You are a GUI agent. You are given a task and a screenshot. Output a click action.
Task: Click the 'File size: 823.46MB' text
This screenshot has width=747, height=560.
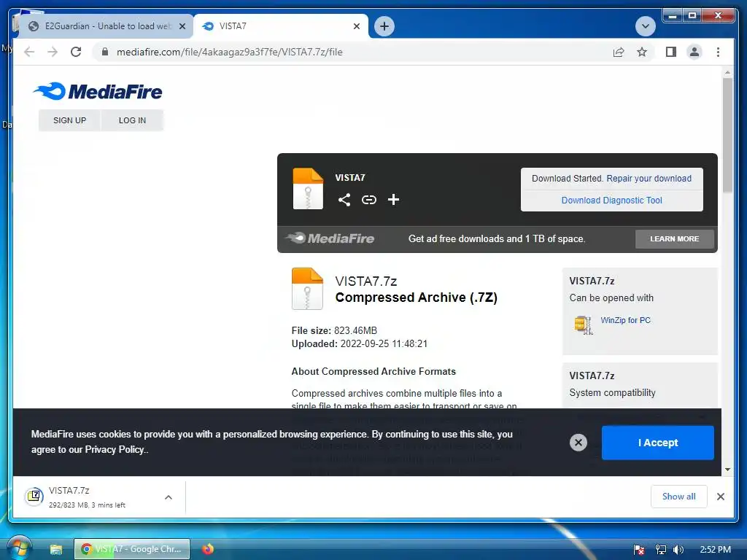pos(334,330)
